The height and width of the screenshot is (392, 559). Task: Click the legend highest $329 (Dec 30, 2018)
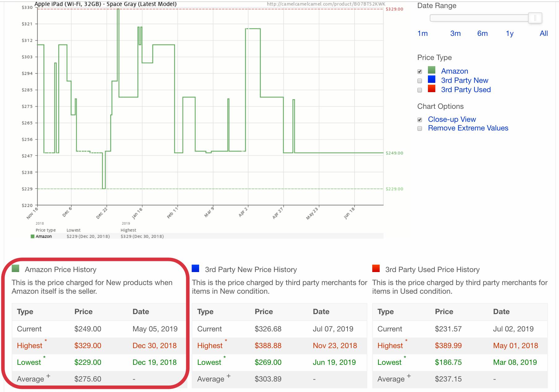(x=142, y=236)
